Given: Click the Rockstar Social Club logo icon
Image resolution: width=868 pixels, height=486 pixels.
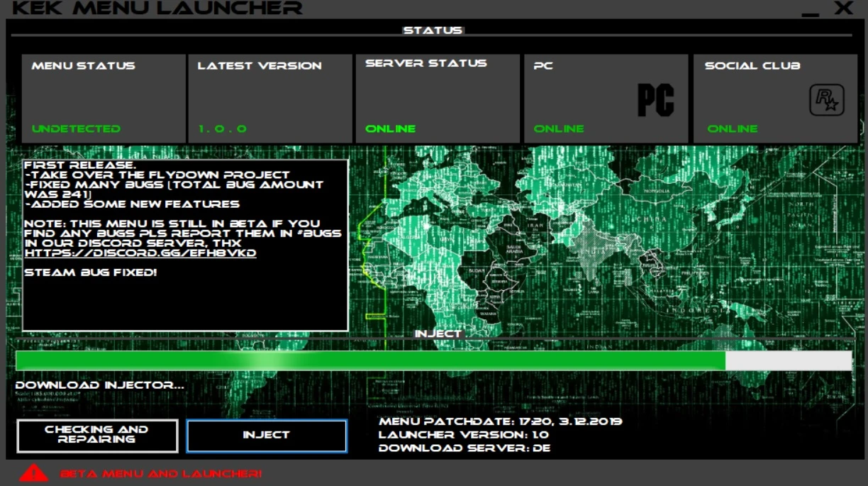Looking at the screenshot, I should click(x=826, y=100).
